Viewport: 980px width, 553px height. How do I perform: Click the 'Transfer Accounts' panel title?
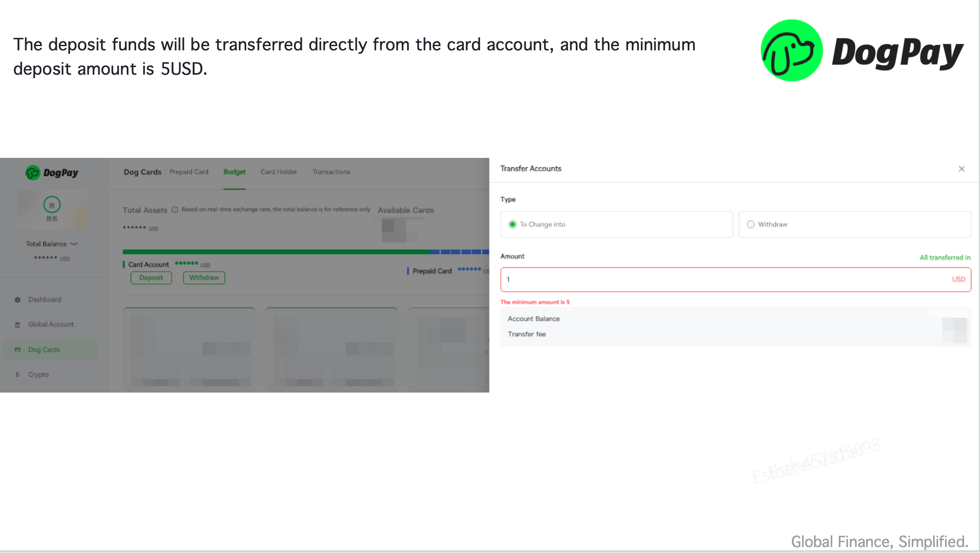531,169
